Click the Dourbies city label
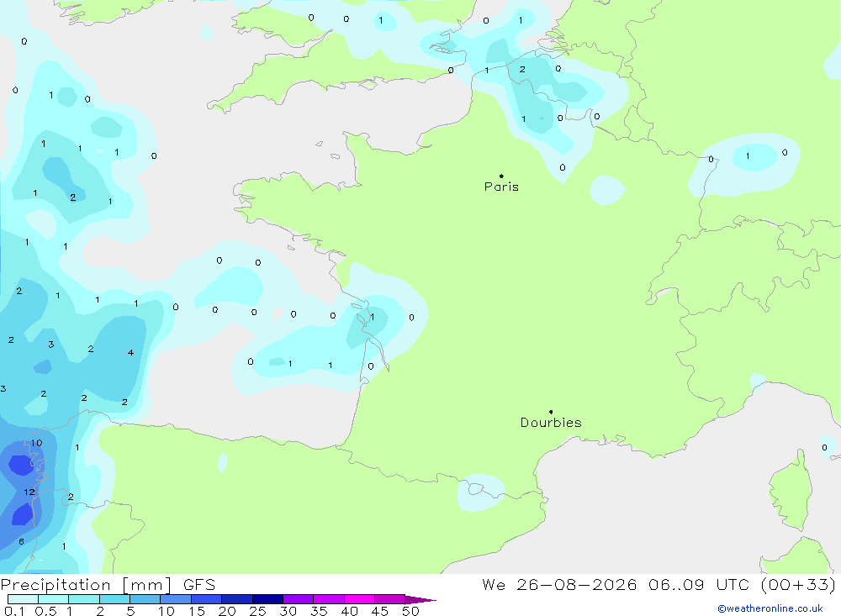Image resolution: width=841 pixels, height=616 pixels. coord(551,423)
